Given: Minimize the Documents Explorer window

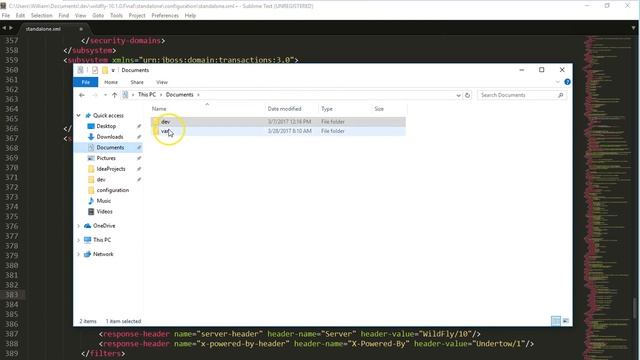Looking at the screenshot, I should coord(521,70).
